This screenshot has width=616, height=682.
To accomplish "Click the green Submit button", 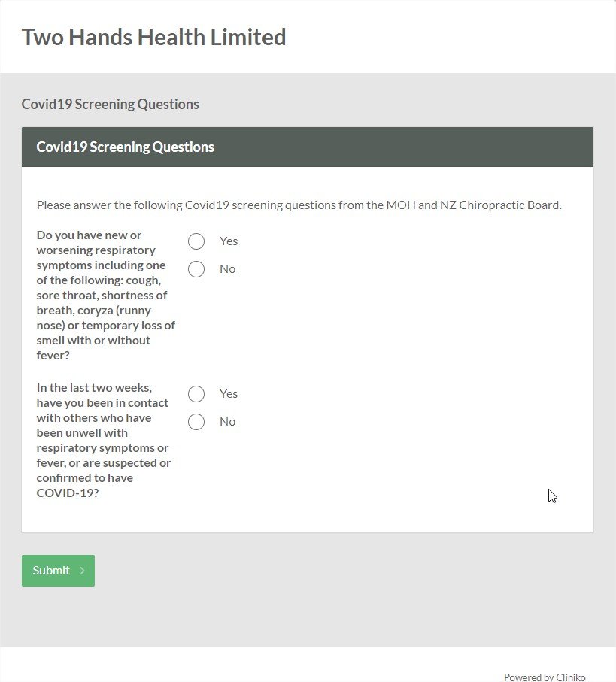I will (x=58, y=570).
